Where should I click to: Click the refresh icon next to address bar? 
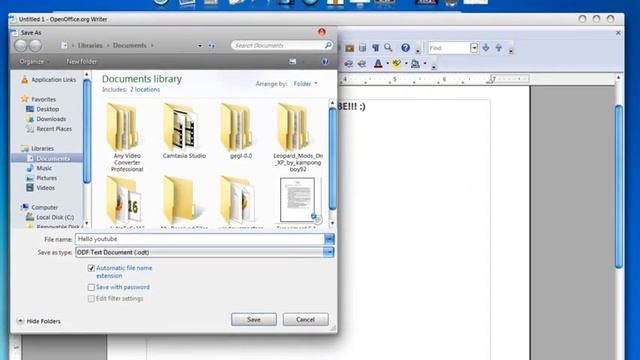(211, 45)
